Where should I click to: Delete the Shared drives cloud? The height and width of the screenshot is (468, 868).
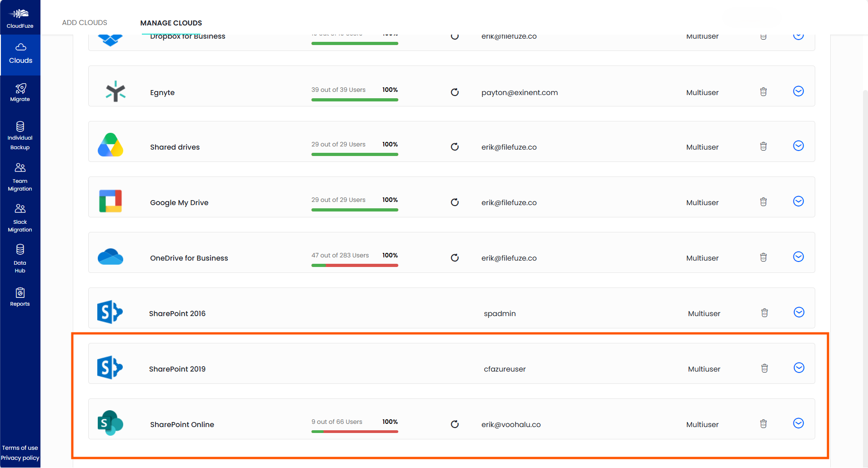click(x=763, y=146)
